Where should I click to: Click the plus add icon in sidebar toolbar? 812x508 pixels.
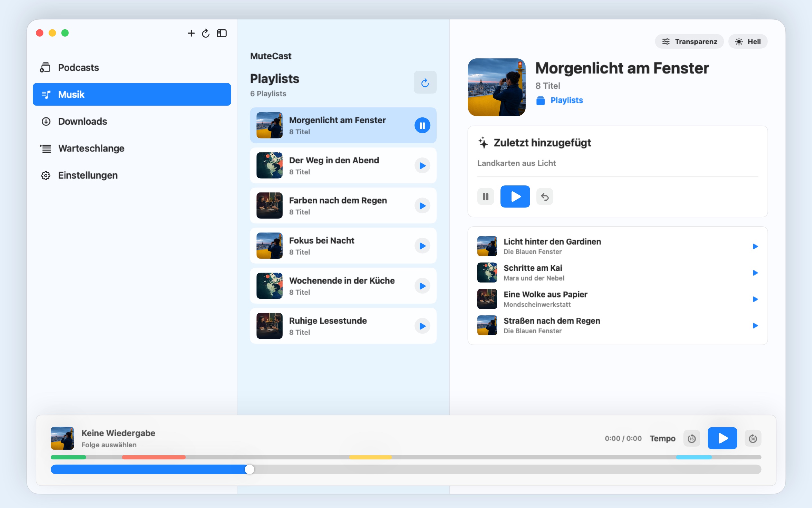click(x=191, y=33)
